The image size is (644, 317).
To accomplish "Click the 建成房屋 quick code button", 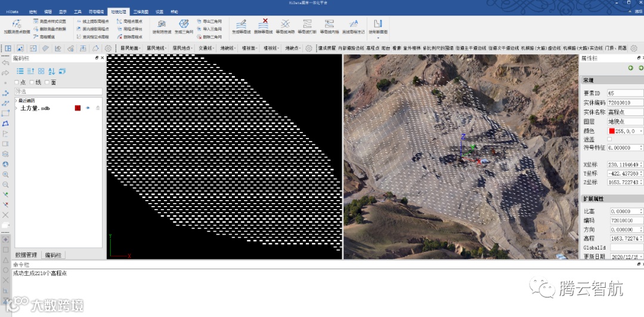I will point(327,48).
